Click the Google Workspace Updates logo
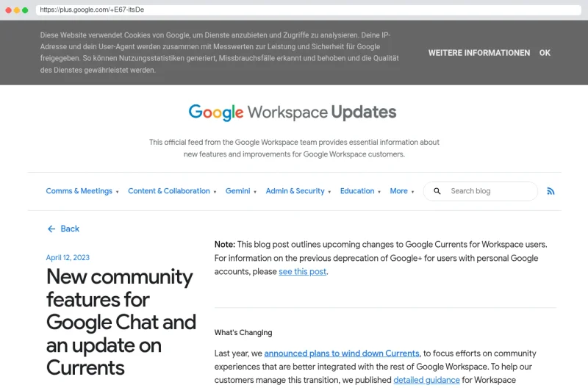The width and height of the screenshot is (588, 388). pos(293,112)
